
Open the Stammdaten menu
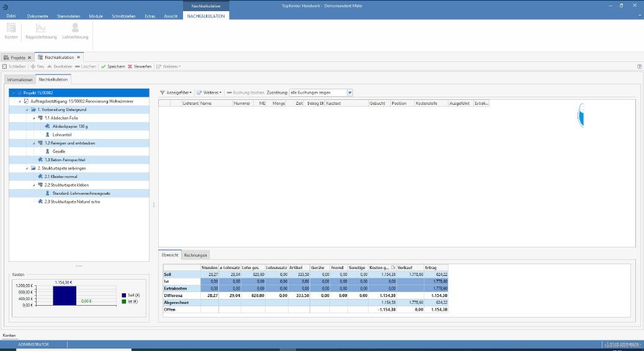[x=67, y=16]
